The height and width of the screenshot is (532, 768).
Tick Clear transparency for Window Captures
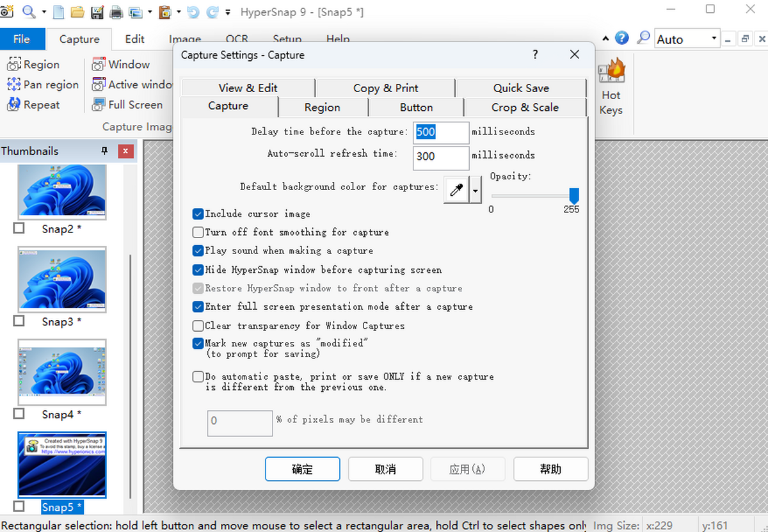pyautogui.click(x=198, y=326)
